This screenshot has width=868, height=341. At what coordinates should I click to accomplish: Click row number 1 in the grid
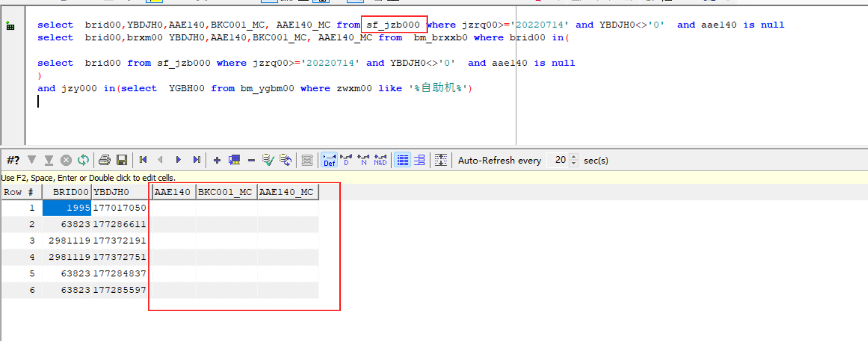click(x=21, y=208)
